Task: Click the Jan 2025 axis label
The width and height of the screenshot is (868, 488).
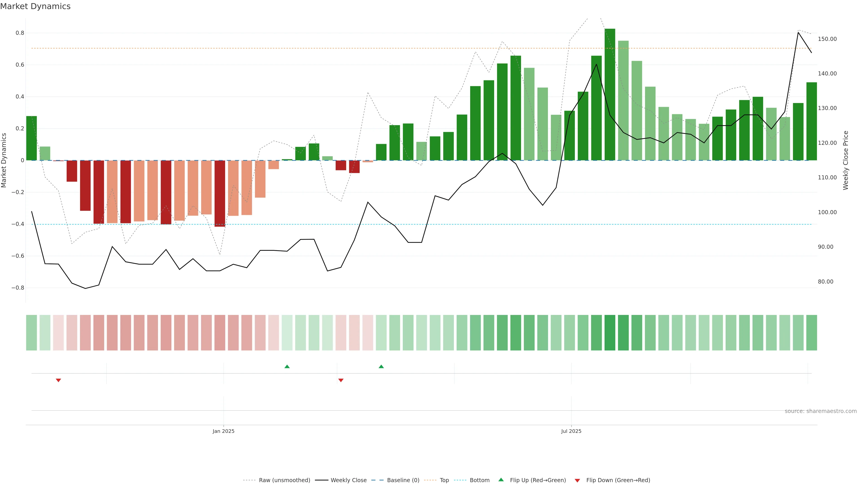Action: pos(223,431)
